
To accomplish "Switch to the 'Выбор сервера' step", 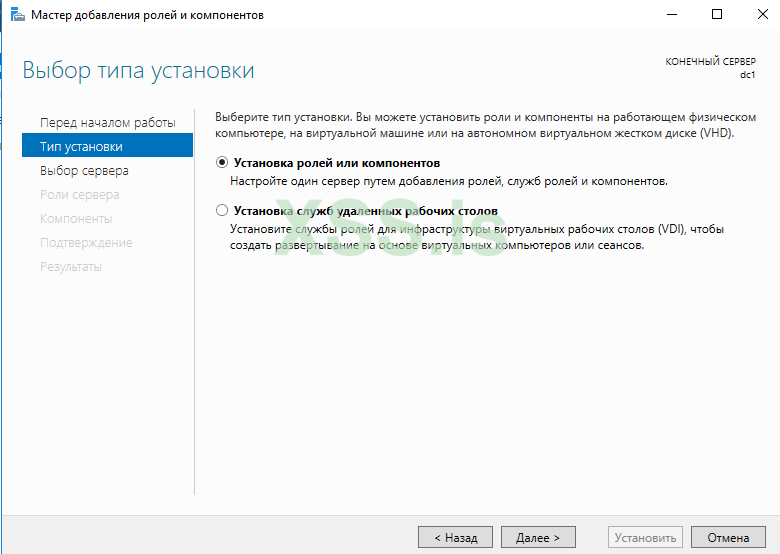I will pos(83,170).
